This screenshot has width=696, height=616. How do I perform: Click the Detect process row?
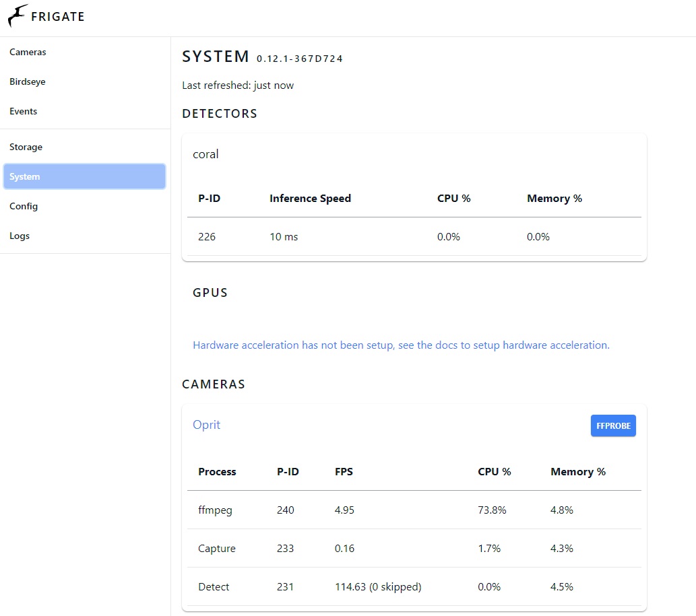pos(214,587)
